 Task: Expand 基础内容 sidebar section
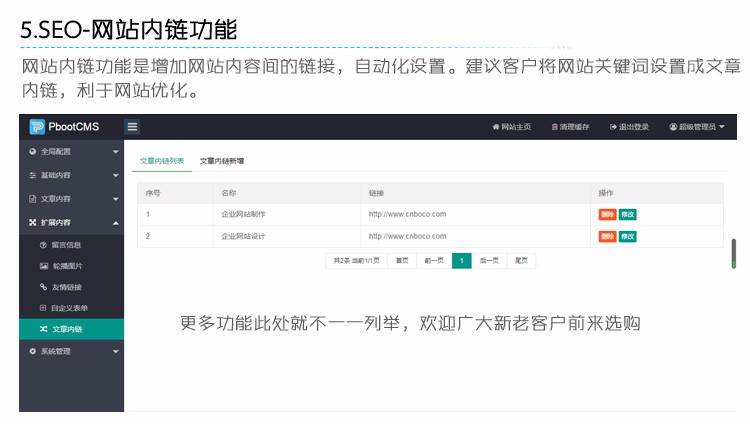[x=70, y=175]
